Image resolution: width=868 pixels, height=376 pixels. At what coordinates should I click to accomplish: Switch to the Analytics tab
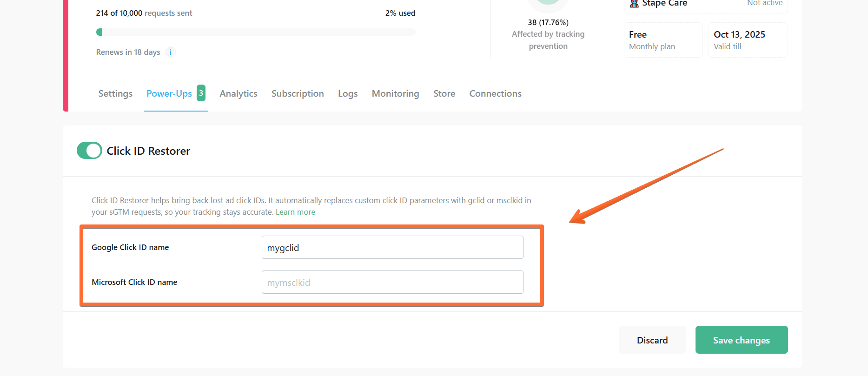pyautogui.click(x=238, y=93)
